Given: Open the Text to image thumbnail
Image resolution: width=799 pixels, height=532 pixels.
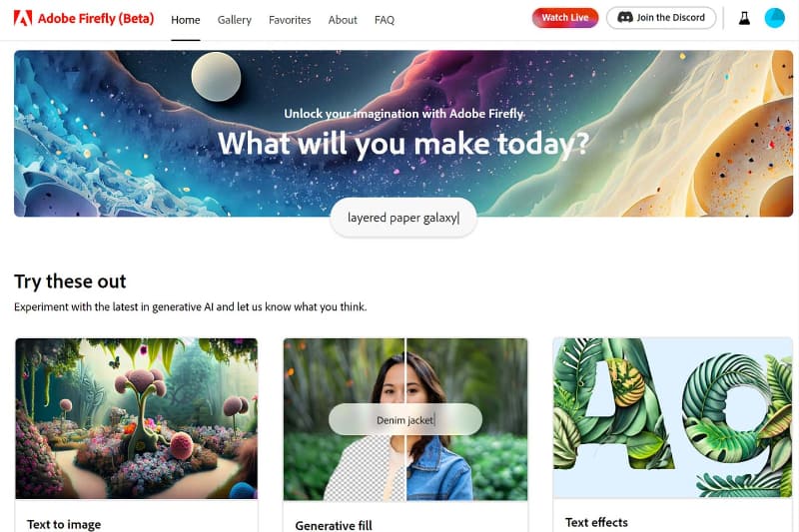Looking at the screenshot, I should tap(137, 418).
